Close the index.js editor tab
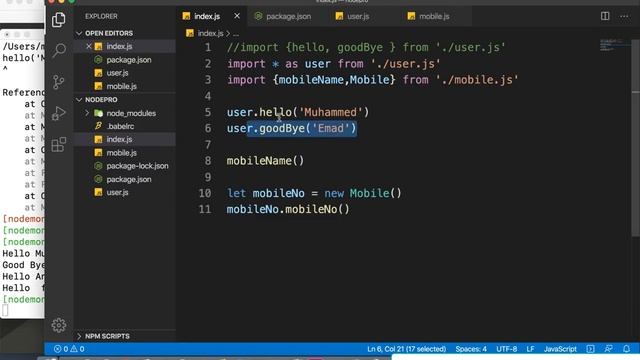 pos(237,16)
